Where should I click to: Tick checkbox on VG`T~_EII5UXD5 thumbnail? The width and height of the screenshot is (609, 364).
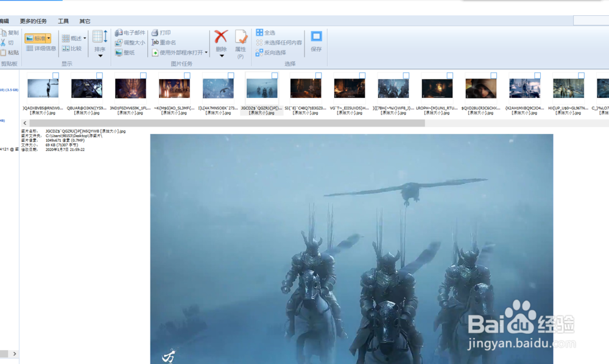[362, 75]
